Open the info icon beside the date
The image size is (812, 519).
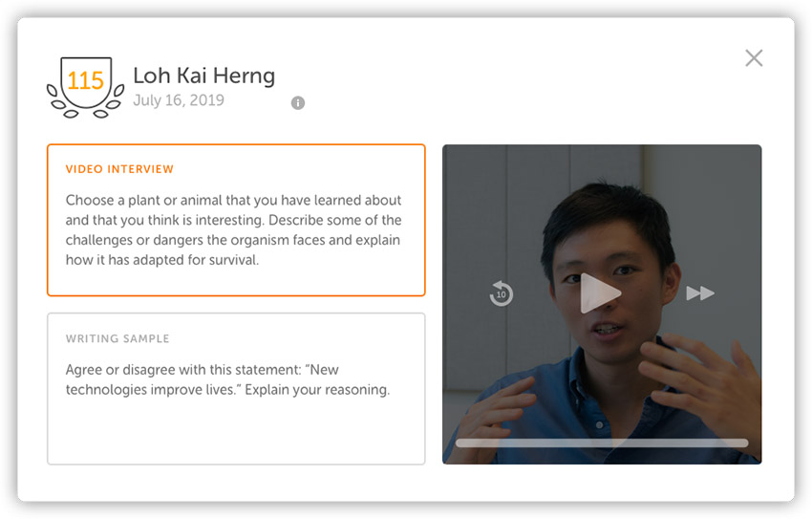pyautogui.click(x=298, y=103)
